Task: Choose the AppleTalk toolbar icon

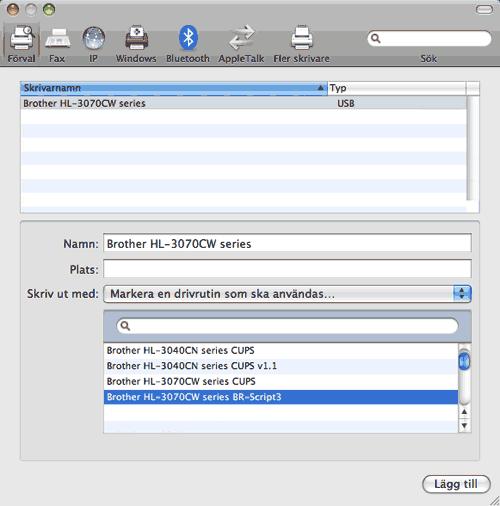Action: (241, 44)
